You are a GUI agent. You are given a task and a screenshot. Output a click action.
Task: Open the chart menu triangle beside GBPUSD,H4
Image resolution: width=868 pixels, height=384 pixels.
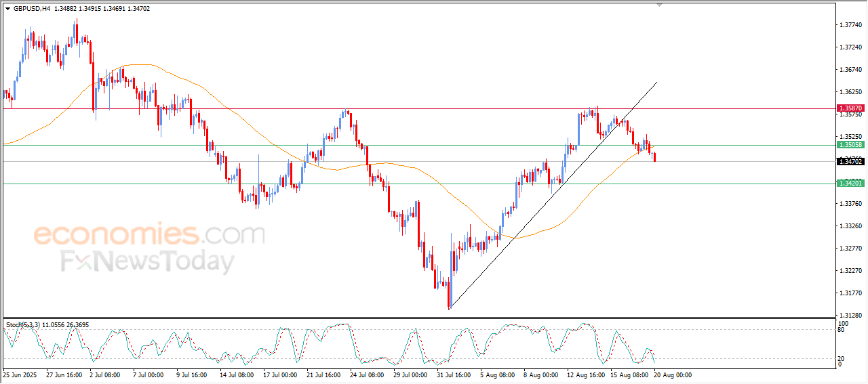coord(7,9)
